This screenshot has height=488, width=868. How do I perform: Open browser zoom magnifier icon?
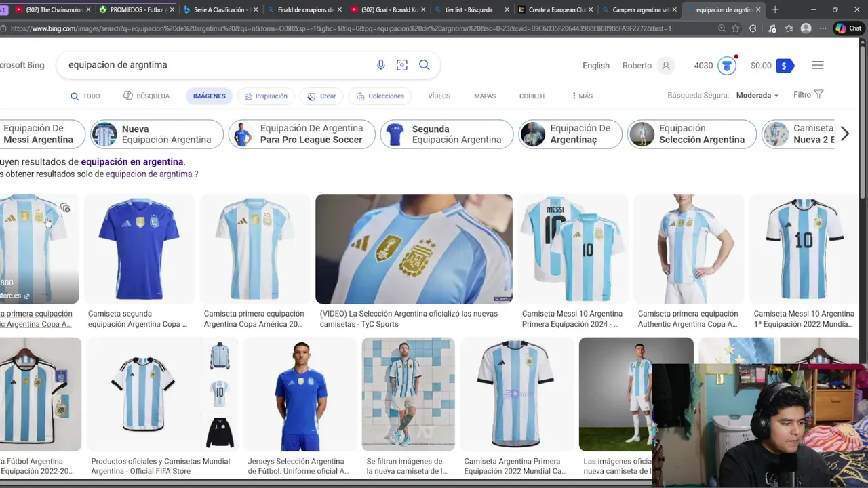[x=722, y=28]
